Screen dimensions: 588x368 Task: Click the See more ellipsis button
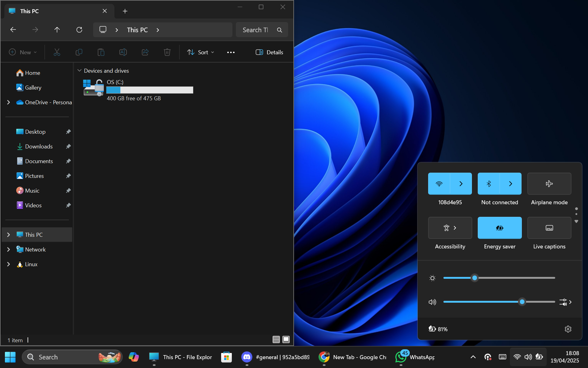coord(231,52)
